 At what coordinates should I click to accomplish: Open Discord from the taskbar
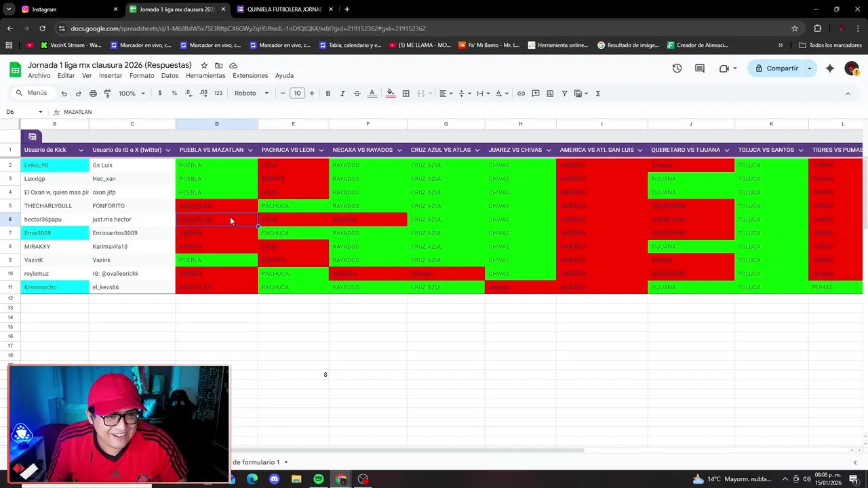[x=274, y=479]
